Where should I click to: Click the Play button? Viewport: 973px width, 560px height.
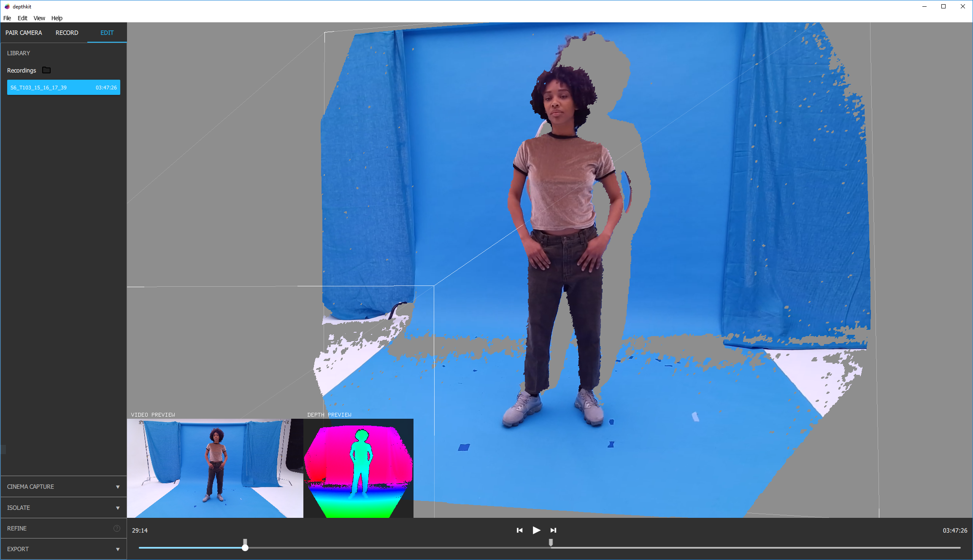pyautogui.click(x=536, y=530)
